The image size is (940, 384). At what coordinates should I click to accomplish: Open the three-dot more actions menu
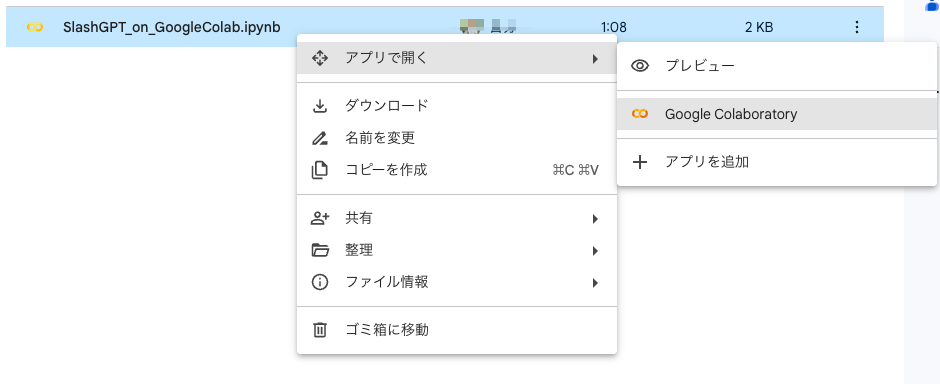[857, 27]
